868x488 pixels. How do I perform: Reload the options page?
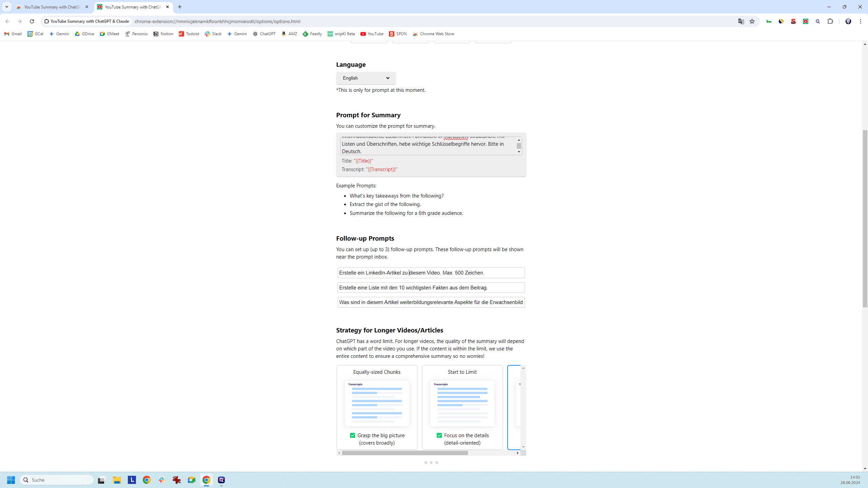click(x=32, y=21)
